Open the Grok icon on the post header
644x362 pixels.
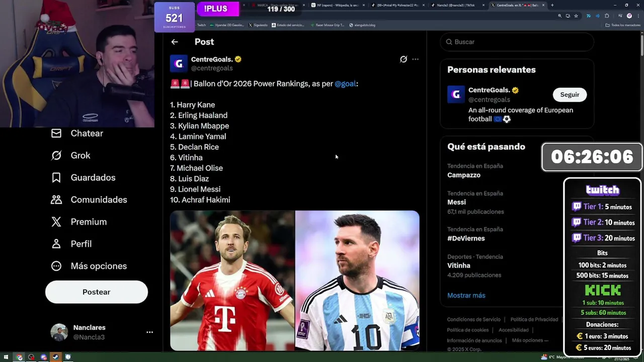404,59
